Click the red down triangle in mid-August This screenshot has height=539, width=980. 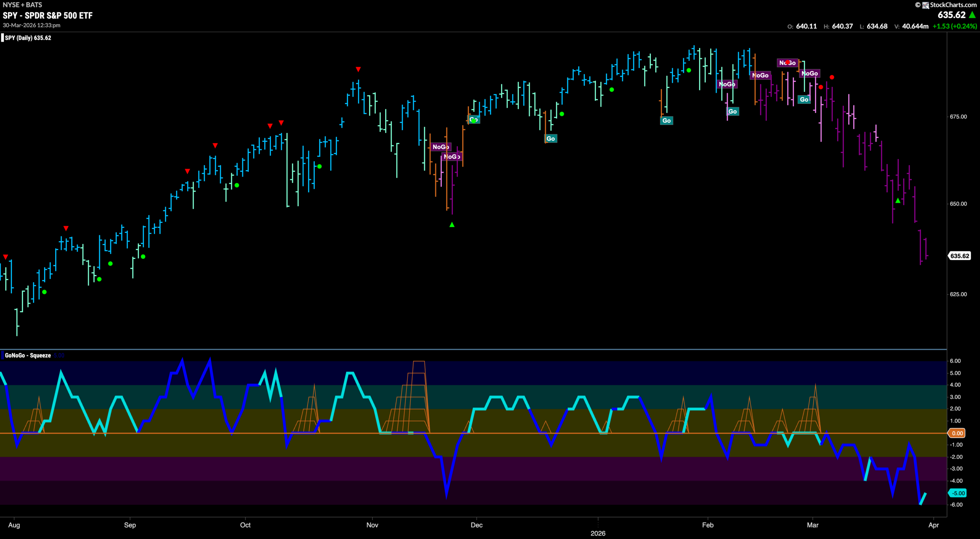click(66, 228)
